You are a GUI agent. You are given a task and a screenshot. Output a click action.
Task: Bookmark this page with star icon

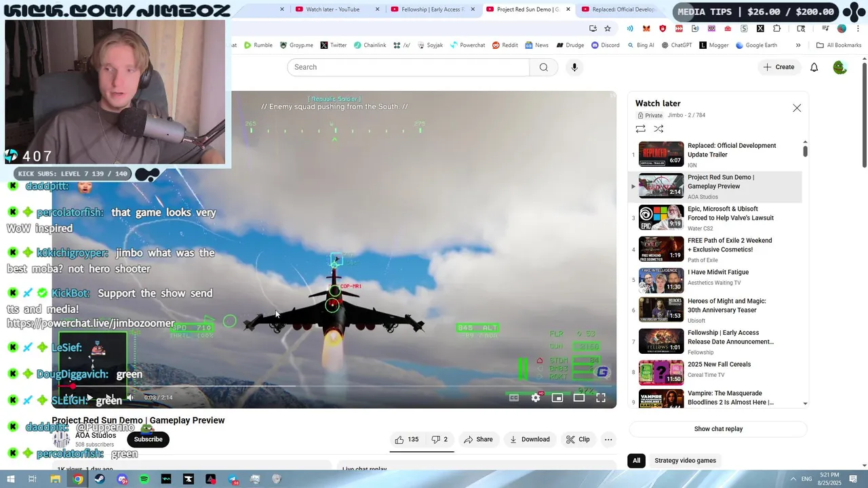pos(608,28)
